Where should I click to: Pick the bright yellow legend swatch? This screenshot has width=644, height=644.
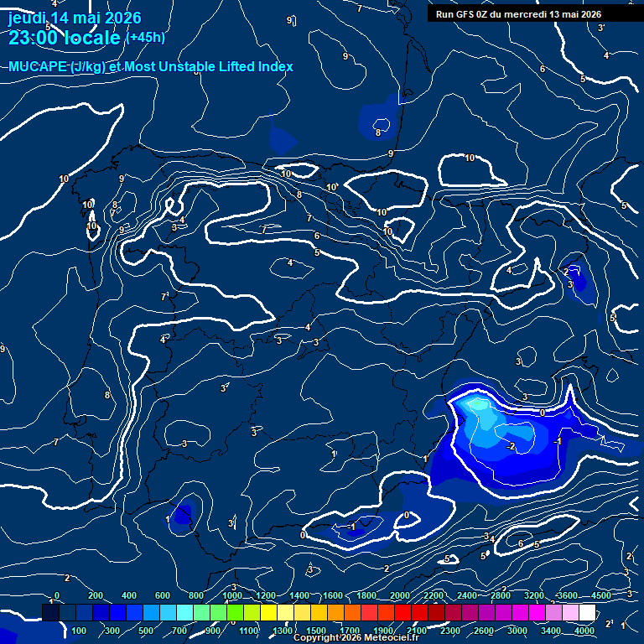(x=268, y=612)
